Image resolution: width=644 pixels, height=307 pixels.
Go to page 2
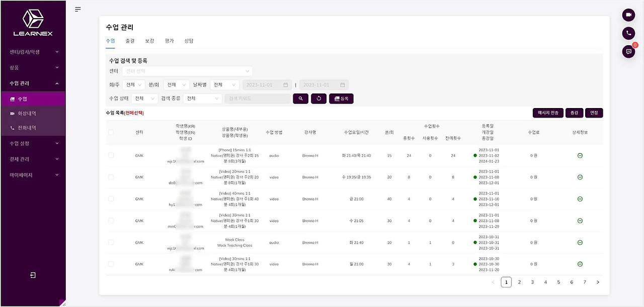(519, 282)
